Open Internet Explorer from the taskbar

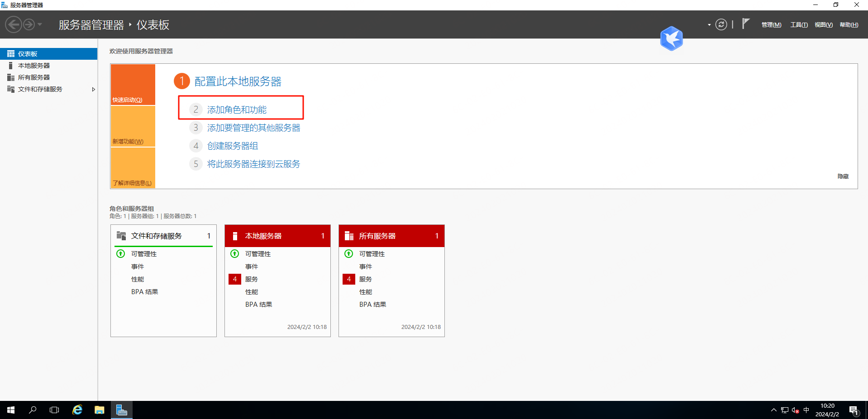point(77,410)
